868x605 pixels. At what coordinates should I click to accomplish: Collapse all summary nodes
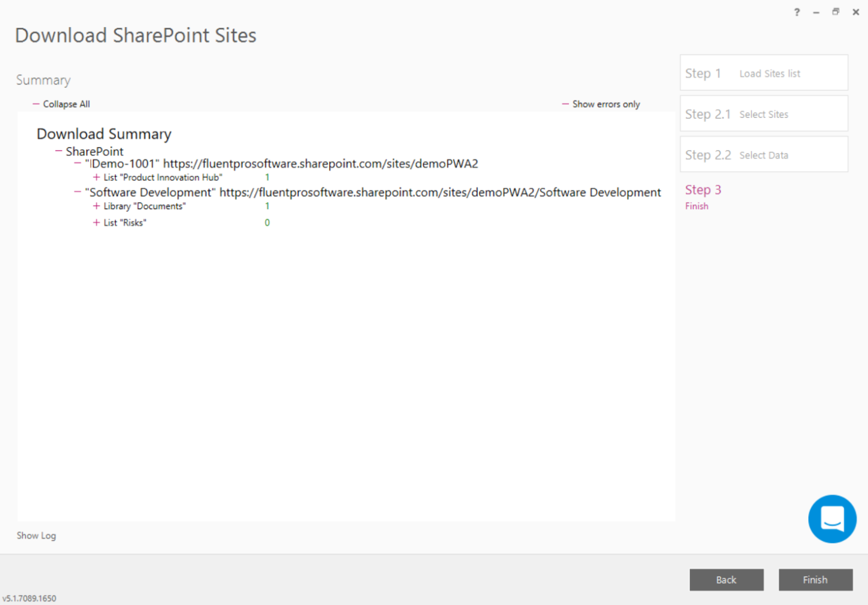point(61,104)
